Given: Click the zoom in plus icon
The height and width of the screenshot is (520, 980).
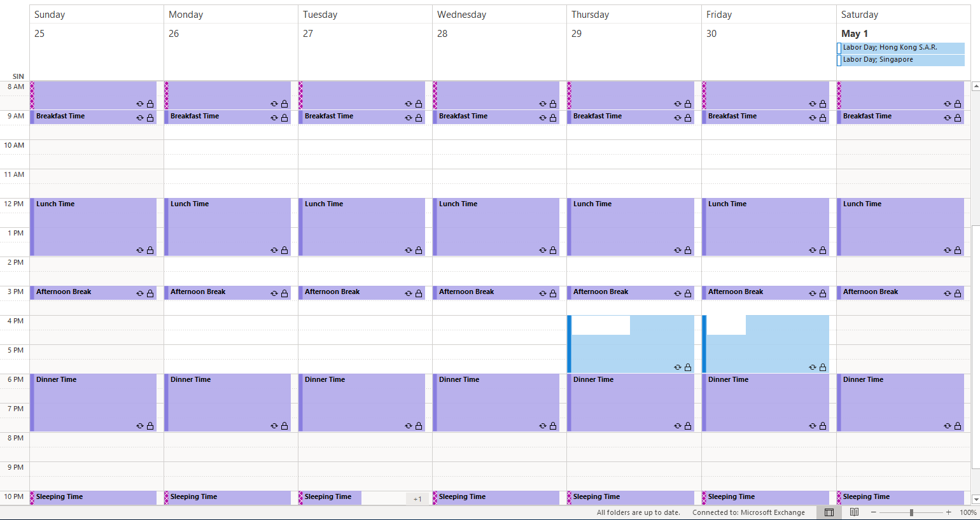Looking at the screenshot, I should click(x=948, y=512).
